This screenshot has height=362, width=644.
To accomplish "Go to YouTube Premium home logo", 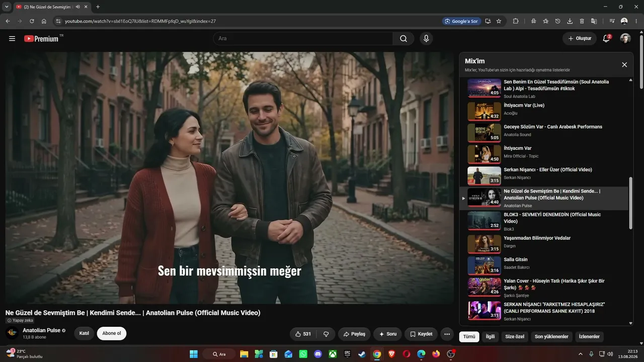I will [x=41, y=39].
